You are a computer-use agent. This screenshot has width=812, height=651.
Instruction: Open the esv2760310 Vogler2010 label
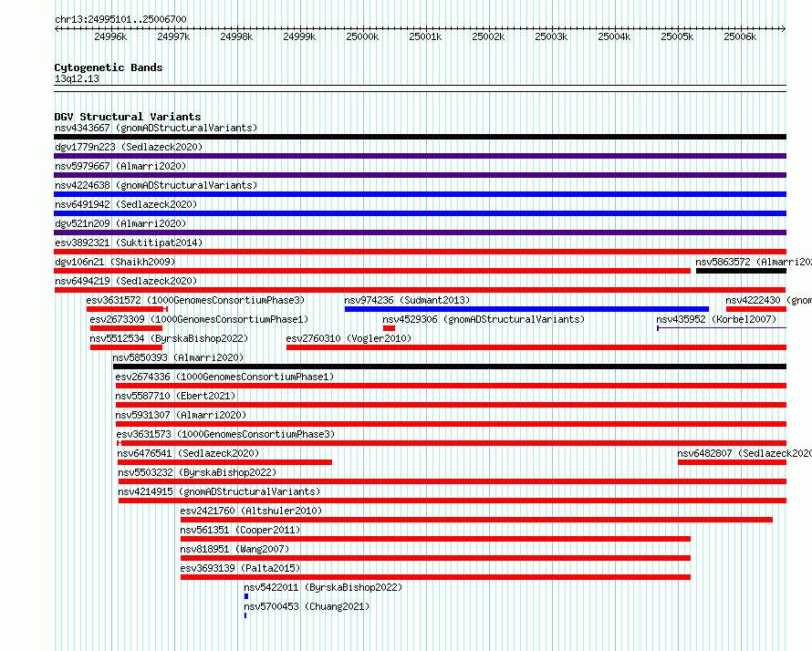(x=349, y=338)
